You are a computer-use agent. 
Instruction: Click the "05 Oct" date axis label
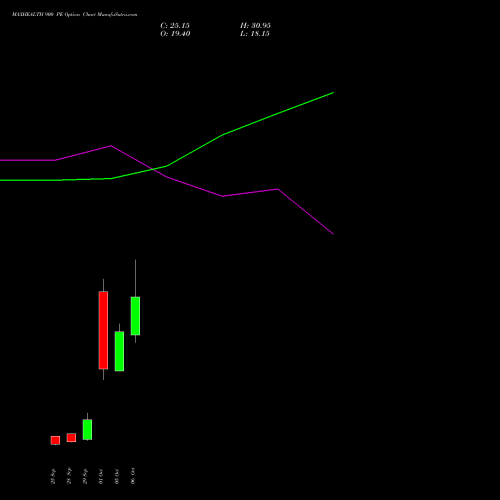(117, 477)
